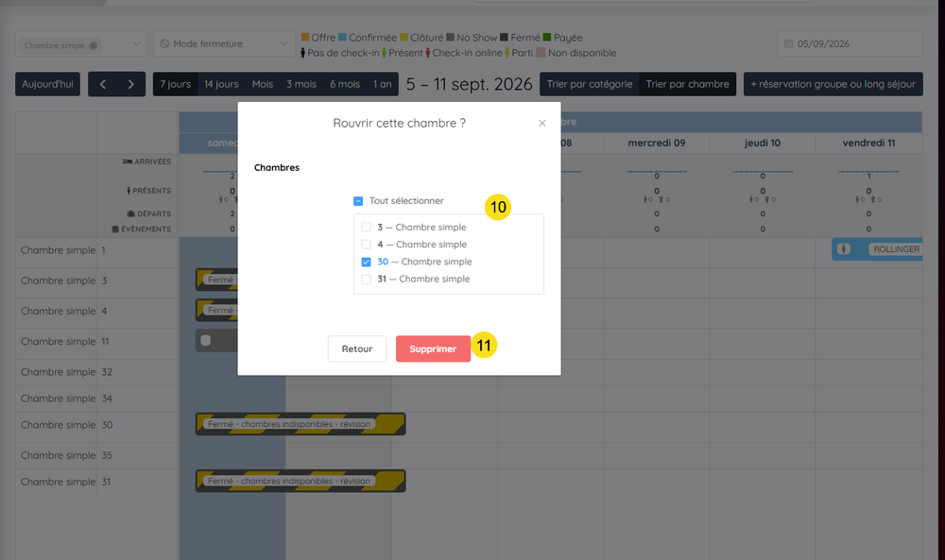The height and width of the screenshot is (560, 945).
Task: Click the Pas de check-in black person icon
Action: (303, 53)
